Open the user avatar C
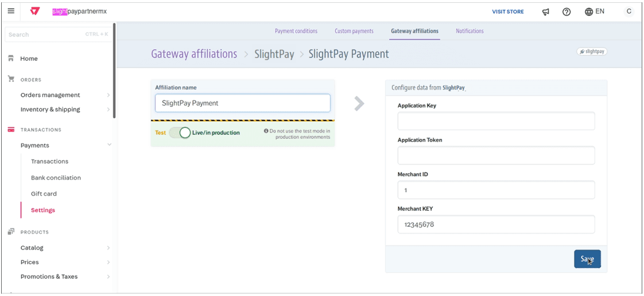The width and height of the screenshot is (644, 296). click(629, 11)
